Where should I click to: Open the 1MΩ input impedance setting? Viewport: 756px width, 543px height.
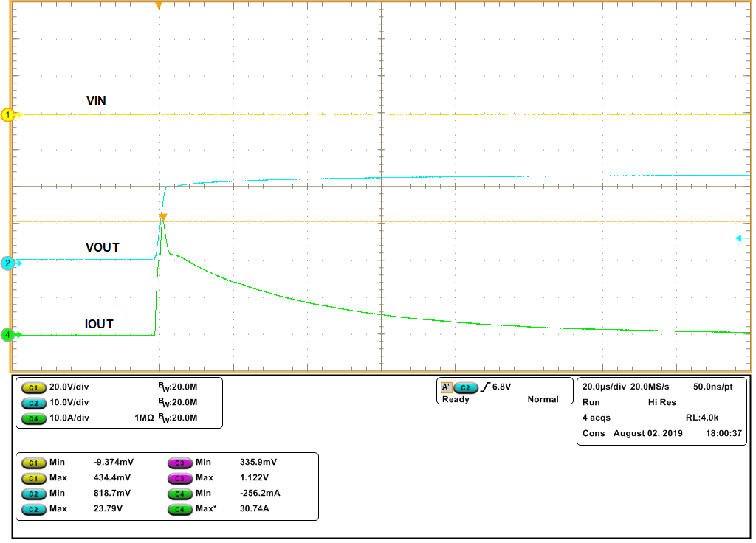click(x=143, y=418)
